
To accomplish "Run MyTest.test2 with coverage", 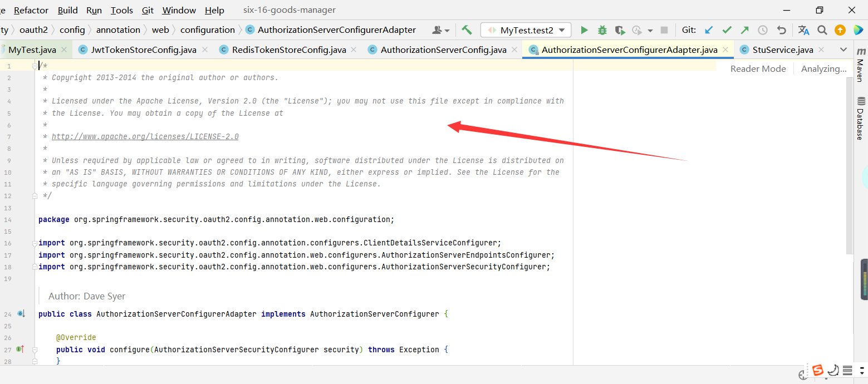I will coord(620,29).
